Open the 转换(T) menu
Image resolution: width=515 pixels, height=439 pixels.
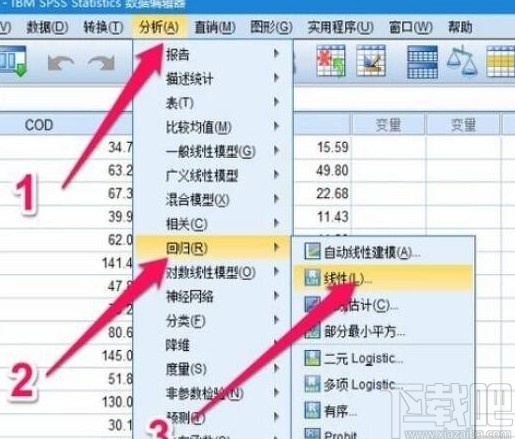click(x=103, y=27)
